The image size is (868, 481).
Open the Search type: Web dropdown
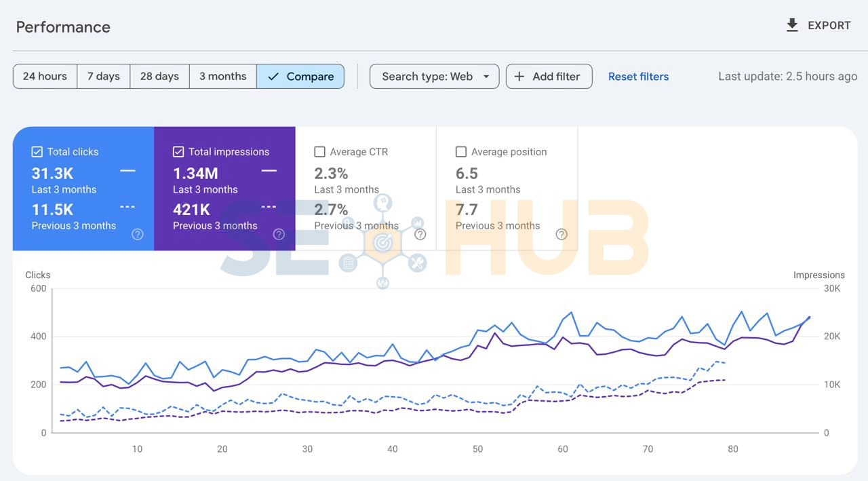point(427,77)
